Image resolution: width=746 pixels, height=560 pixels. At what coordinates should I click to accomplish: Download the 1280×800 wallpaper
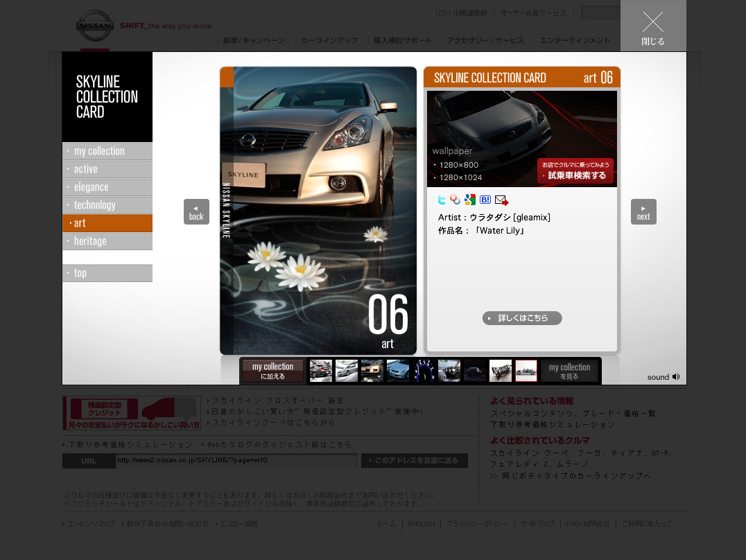click(459, 165)
